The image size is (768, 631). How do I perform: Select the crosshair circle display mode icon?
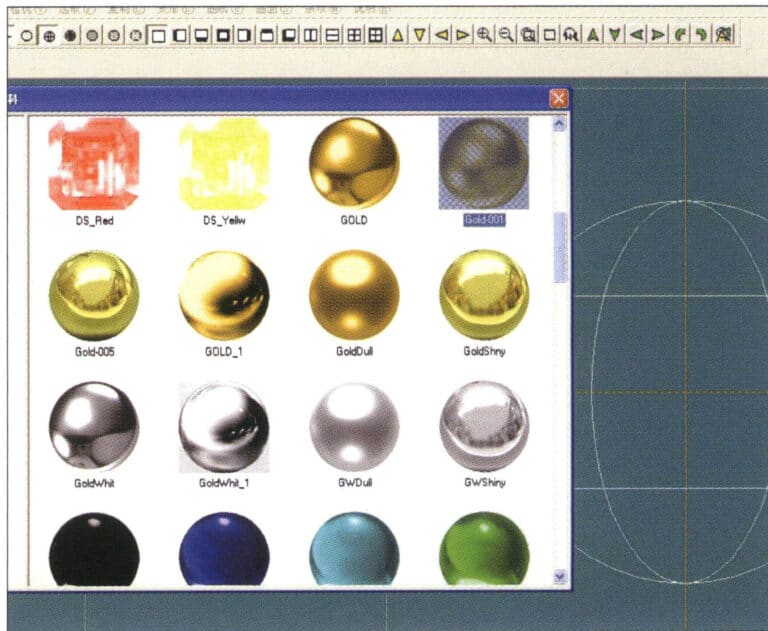point(48,36)
